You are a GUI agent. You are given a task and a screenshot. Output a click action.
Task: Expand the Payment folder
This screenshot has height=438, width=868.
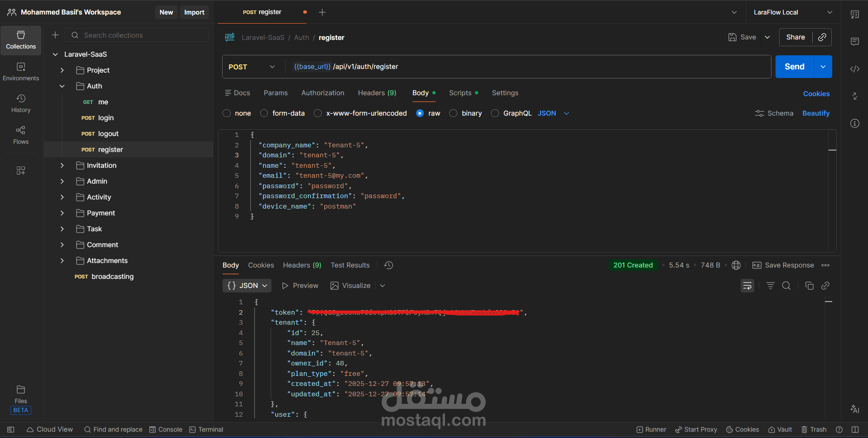(x=62, y=213)
